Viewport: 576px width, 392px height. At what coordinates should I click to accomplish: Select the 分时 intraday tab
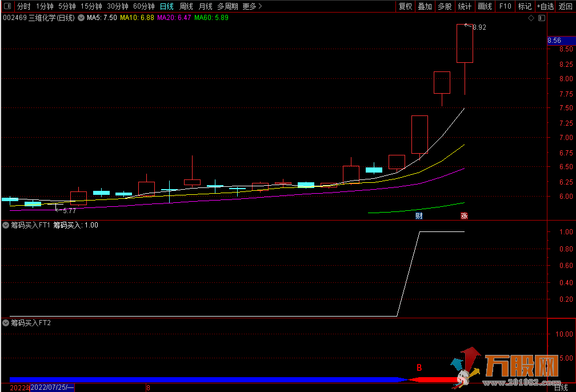(23, 7)
